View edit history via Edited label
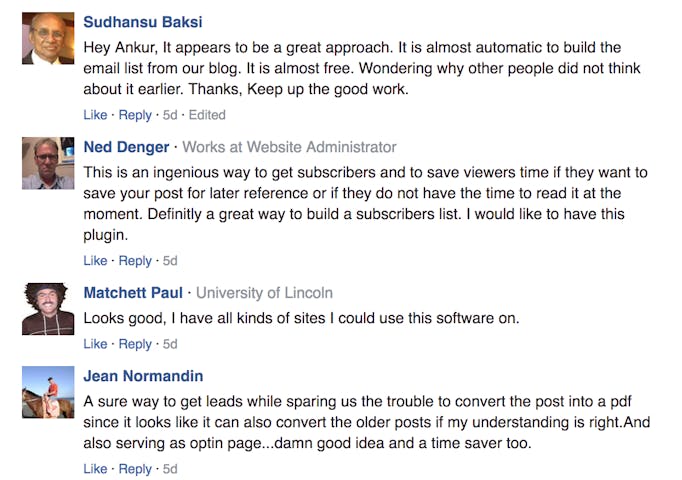The width and height of the screenshot is (682, 480). click(207, 115)
